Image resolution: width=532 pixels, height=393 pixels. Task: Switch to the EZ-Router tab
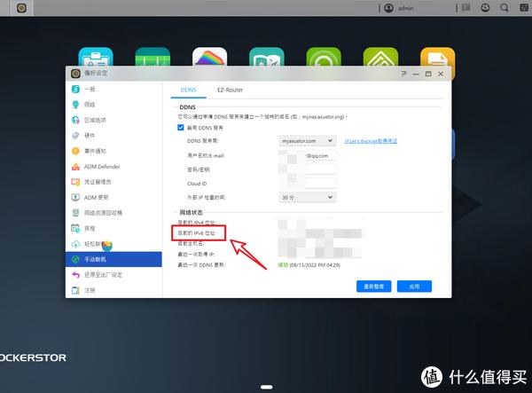pos(230,90)
